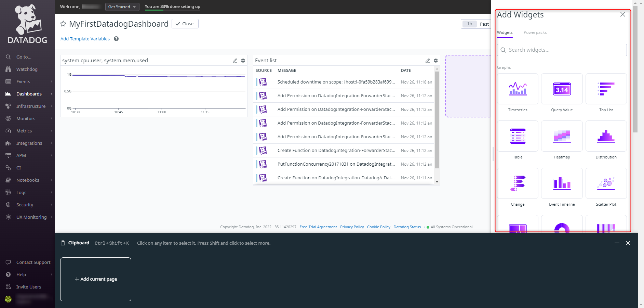The height and width of the screenshot is (308, 644).
Task: Click the setup progress bar indicator
Action: click(172, 10)
